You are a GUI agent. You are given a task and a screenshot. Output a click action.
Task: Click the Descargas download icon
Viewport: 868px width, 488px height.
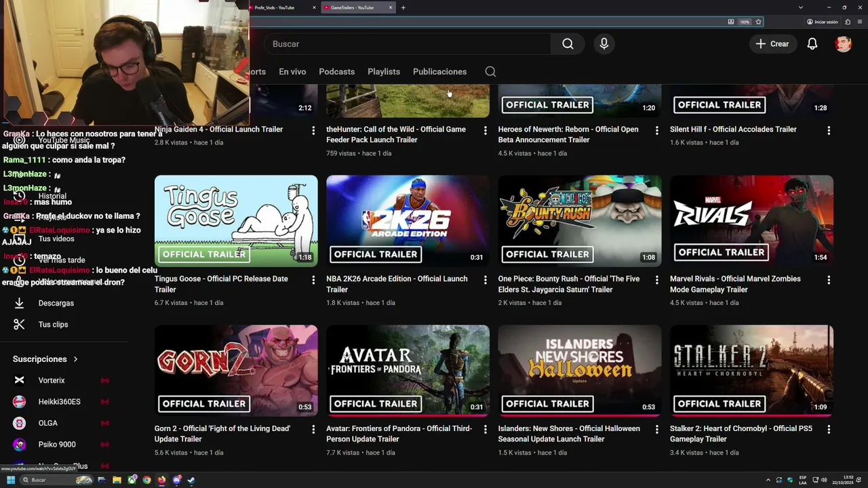click(x=19, y=303)
